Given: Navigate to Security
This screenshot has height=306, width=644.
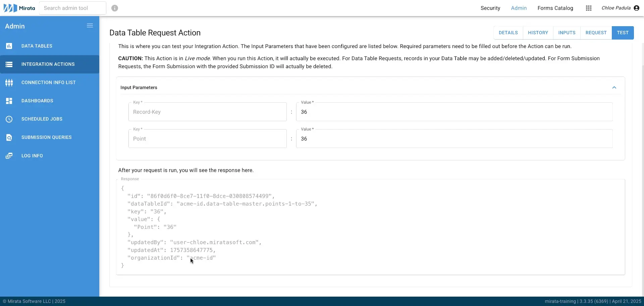Looking at the screenshot, I should click(490, 8).
